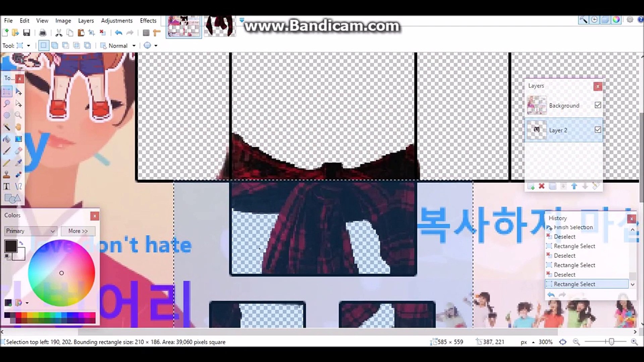Choose the Eraser tool

click(x=18, y=150)
